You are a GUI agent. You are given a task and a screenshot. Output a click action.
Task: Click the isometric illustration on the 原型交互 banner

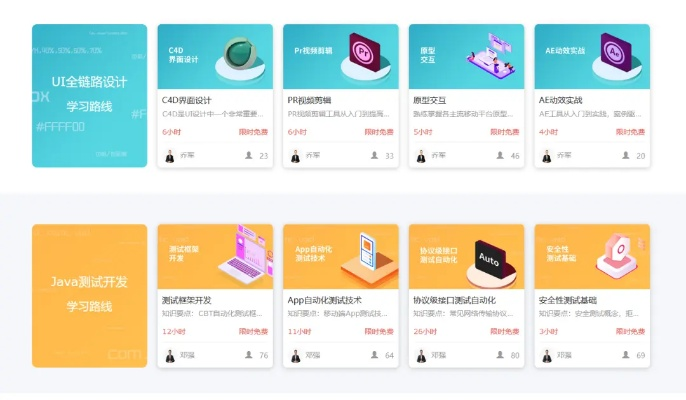[491, 54]
